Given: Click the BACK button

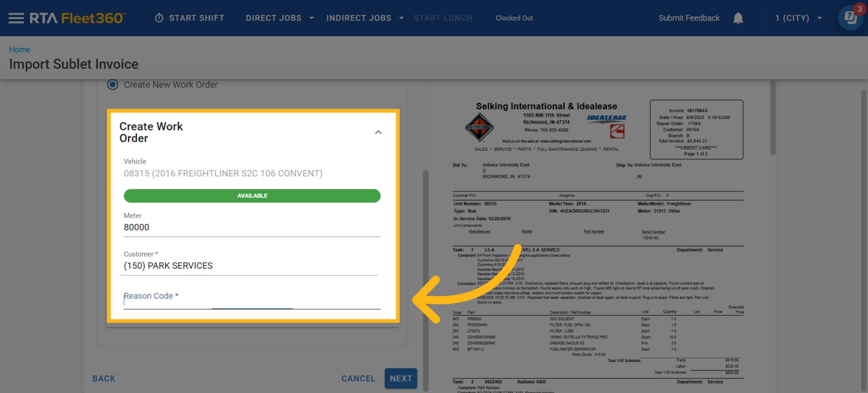Looking at the screenshot, I should (x=104, y=379).
